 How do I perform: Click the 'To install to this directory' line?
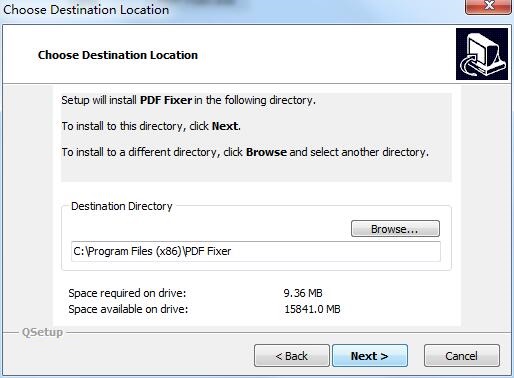(151, 126)
